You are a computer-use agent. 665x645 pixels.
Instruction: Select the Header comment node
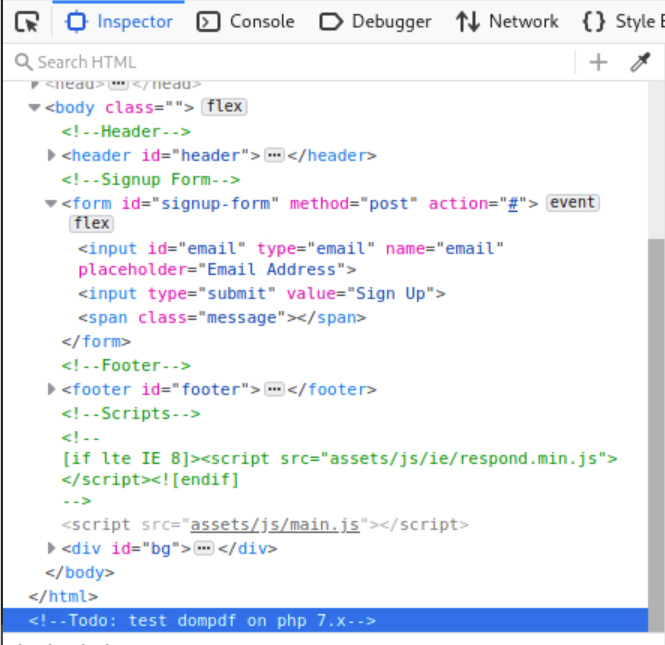pyautogui.click(x=126, y=132)
